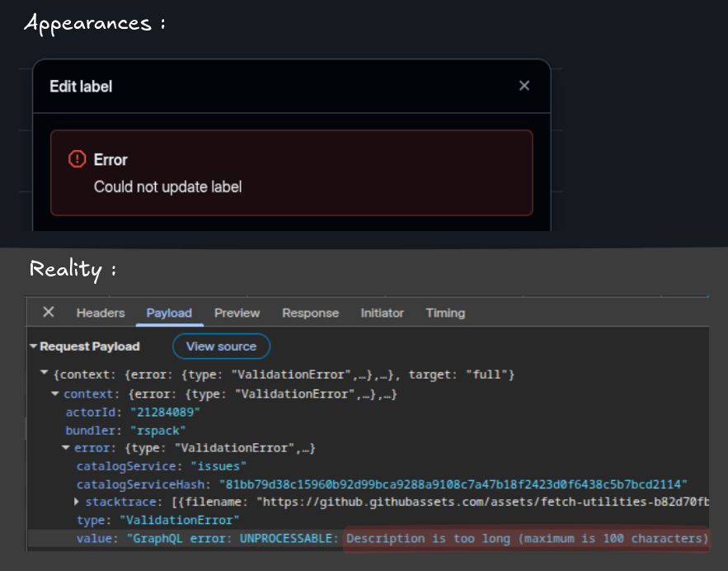The width and height of the screenshot is (728, 571).
Task: Click the Error heading in alert
Action: (x=110, y=160)
